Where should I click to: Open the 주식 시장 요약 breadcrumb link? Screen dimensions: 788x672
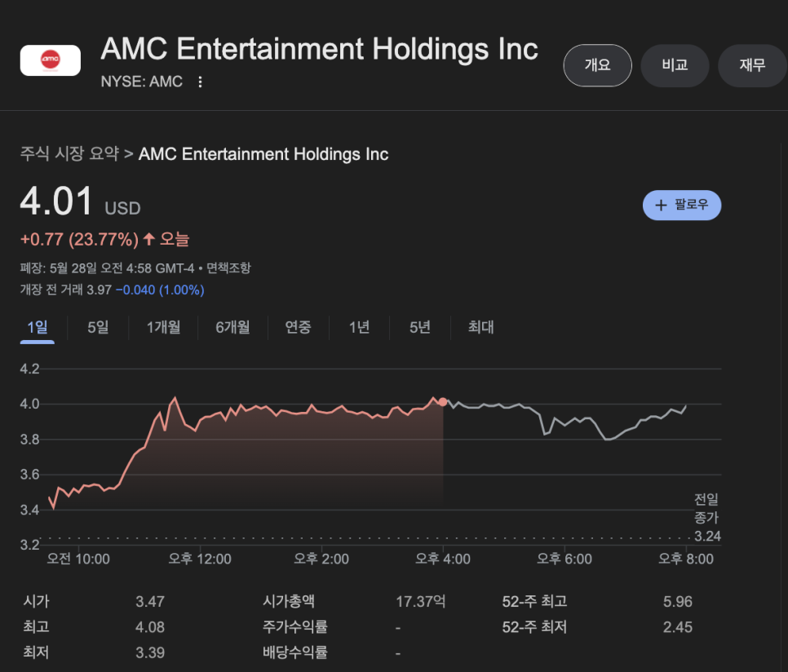click(69, 153)
